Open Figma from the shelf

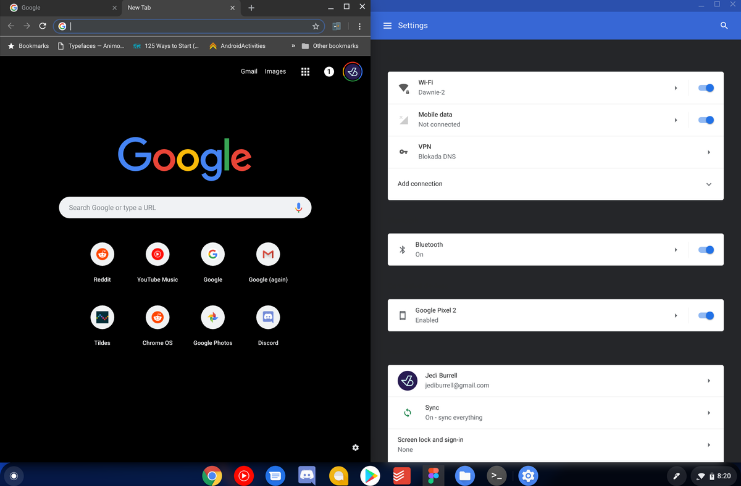pyautogui.click(x=433, y=476)
